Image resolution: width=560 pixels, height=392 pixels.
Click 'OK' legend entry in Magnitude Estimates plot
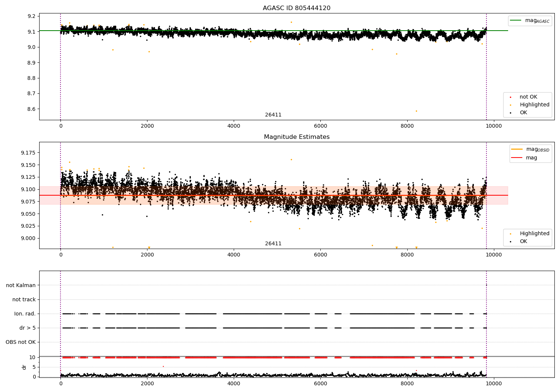coord(523,242)
